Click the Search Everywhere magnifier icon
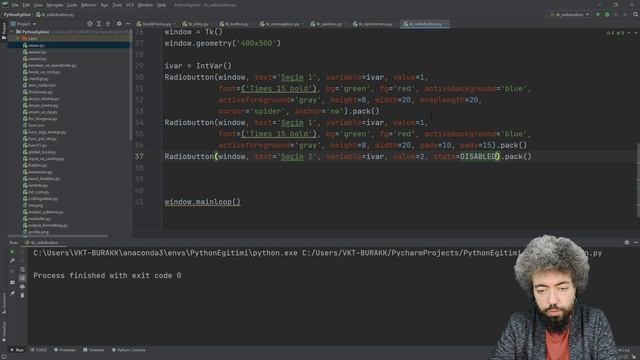This screenshot has height=360, width=640. tap(636, 15)
